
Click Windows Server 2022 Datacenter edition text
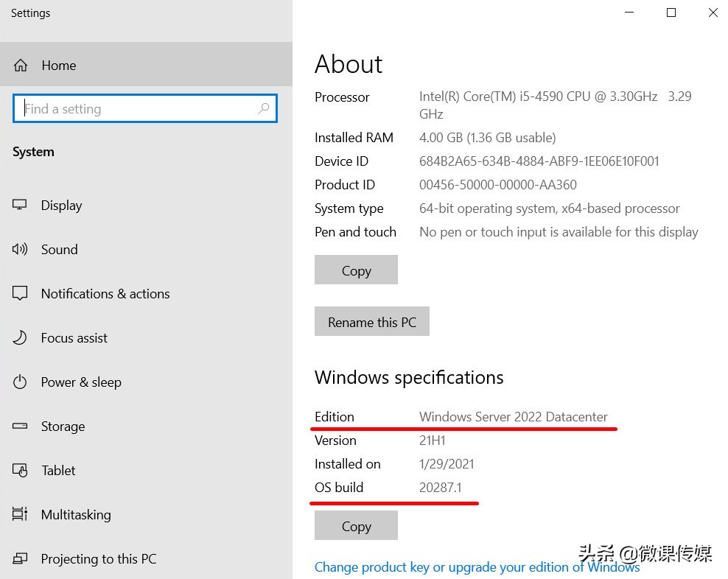[514, 416]
